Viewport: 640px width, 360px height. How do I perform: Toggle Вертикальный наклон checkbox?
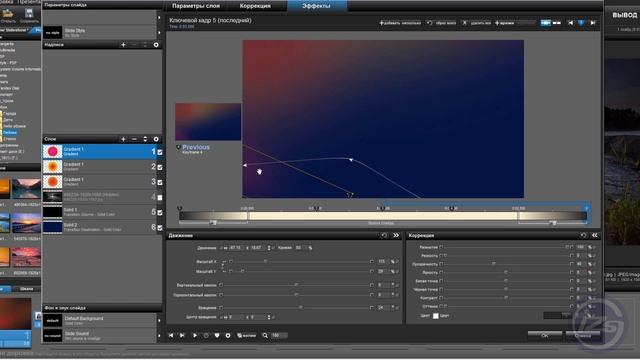point(221,285)
